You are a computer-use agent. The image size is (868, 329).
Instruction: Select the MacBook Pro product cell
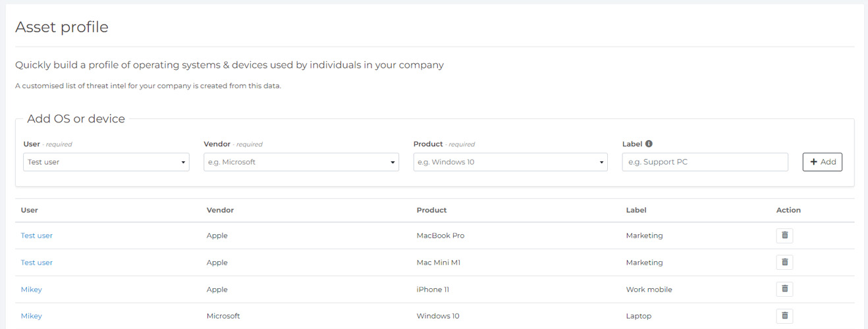click(x=441, y=236)
